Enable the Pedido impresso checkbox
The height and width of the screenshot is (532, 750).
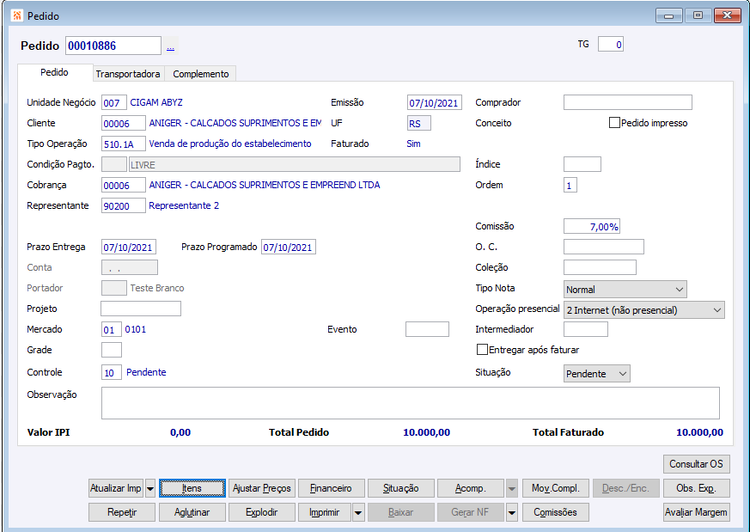tap(614, 123)
